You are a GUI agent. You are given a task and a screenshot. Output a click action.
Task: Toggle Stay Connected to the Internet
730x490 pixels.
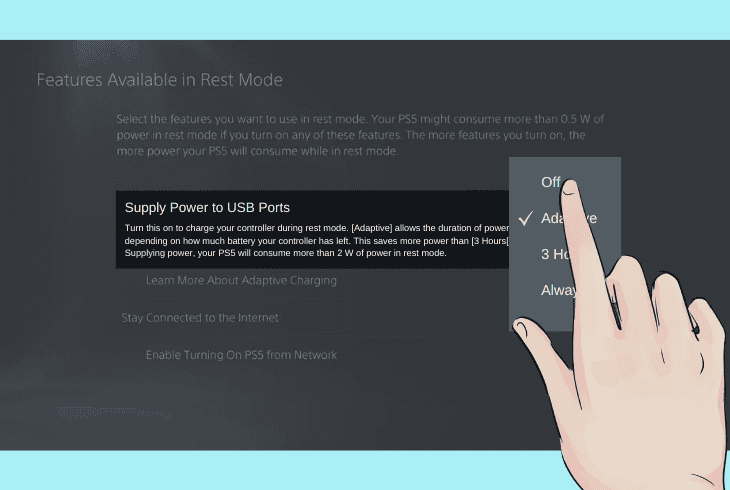pyautogui.click(x=200, y=318)
